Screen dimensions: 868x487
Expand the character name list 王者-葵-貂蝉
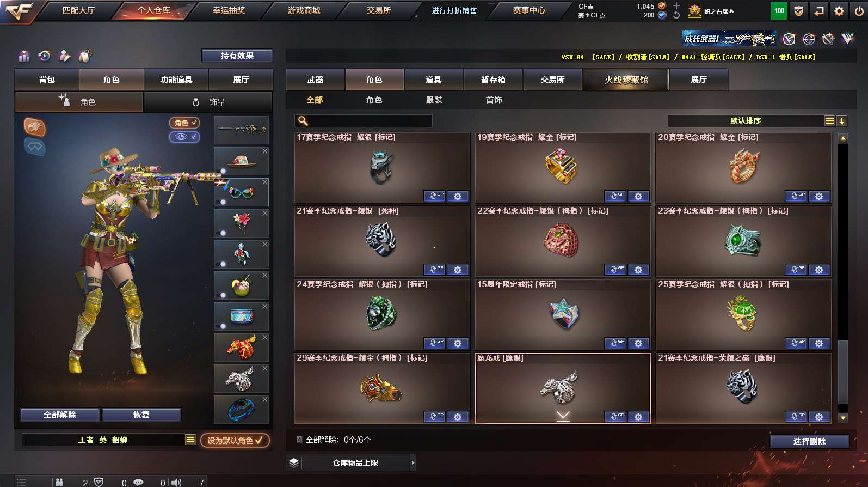coord(190,440)
